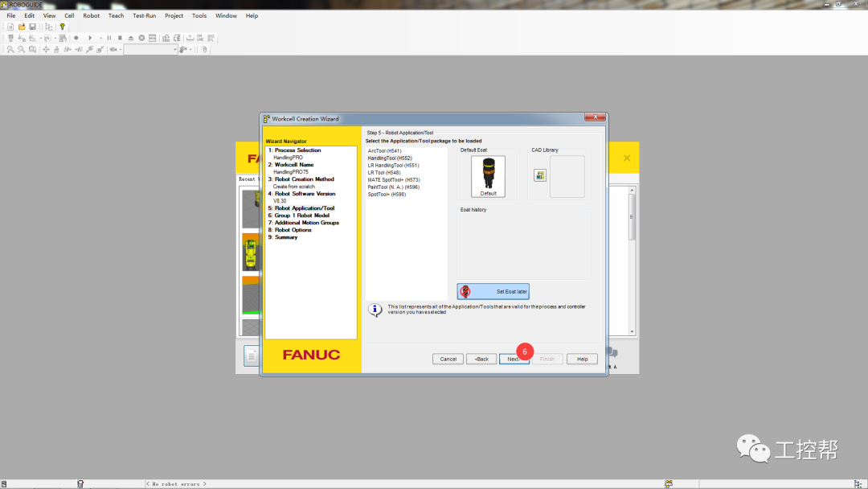Viewport: 868px width, 489px height.
Task: Click the Cancel button in wizard
Action: point(448,359)
